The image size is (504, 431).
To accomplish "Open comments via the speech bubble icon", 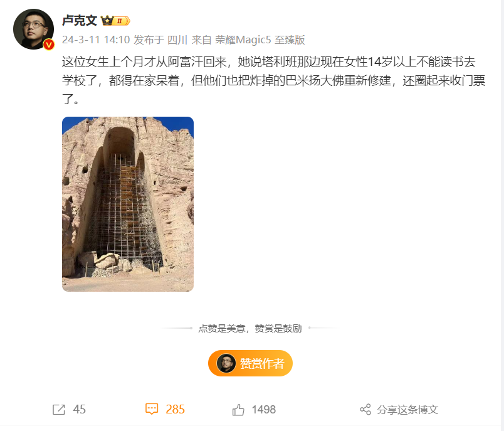I will (x=152, y=409).
